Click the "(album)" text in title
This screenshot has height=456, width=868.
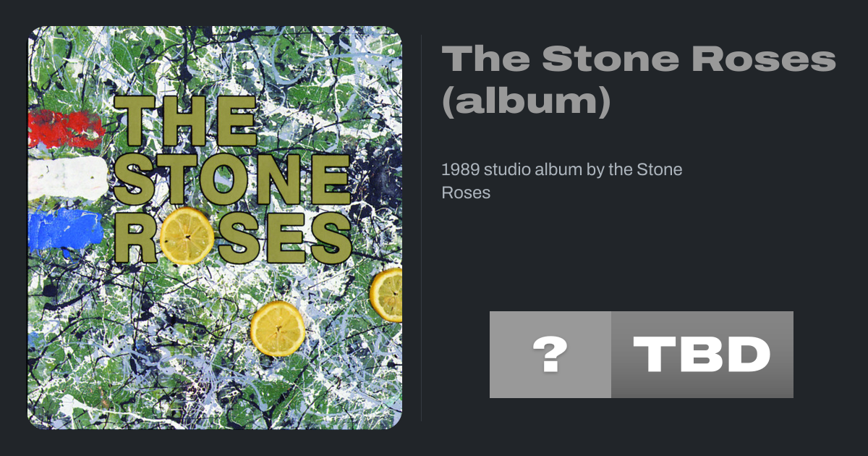(526, 102)
